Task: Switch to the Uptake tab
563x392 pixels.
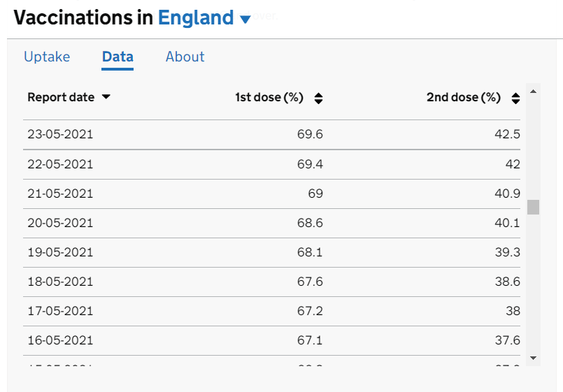Action: tap(47, 57)
